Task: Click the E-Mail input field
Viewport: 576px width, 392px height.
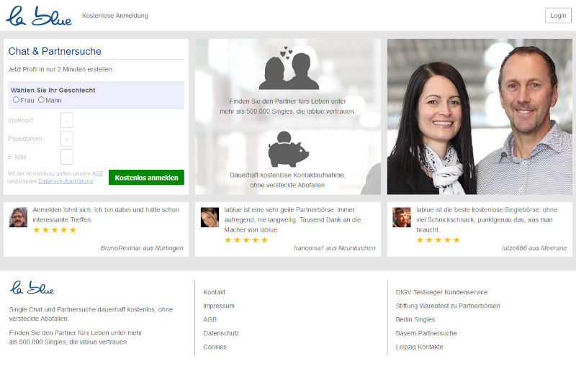Action: pyautogui.click(x=66, y=157)
